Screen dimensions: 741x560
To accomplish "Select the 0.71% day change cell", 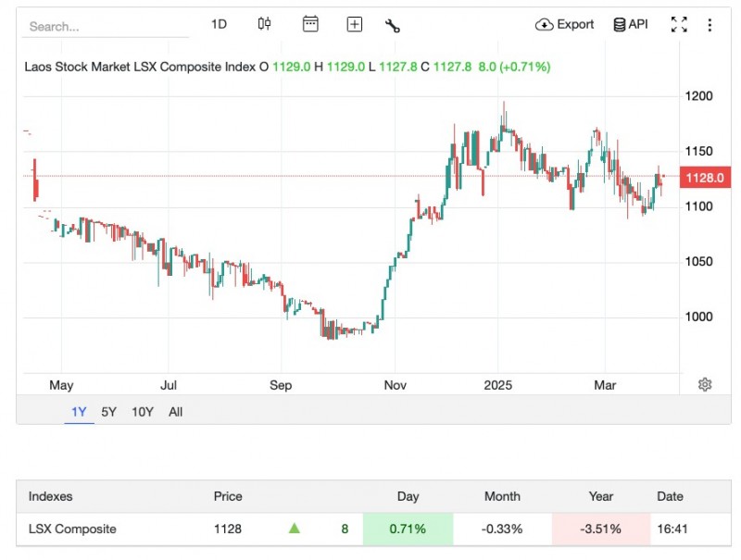I will point(408,529).
